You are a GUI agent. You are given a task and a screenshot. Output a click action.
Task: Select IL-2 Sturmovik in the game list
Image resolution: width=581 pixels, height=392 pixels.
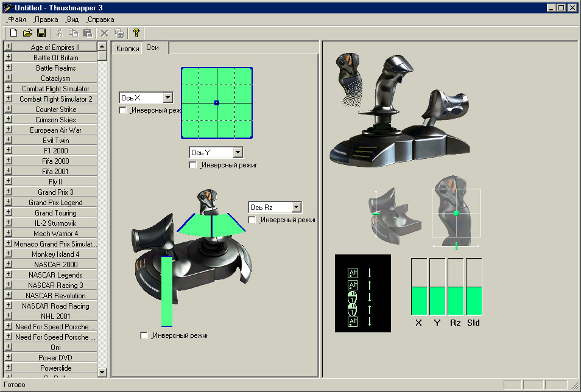[55, 223]
